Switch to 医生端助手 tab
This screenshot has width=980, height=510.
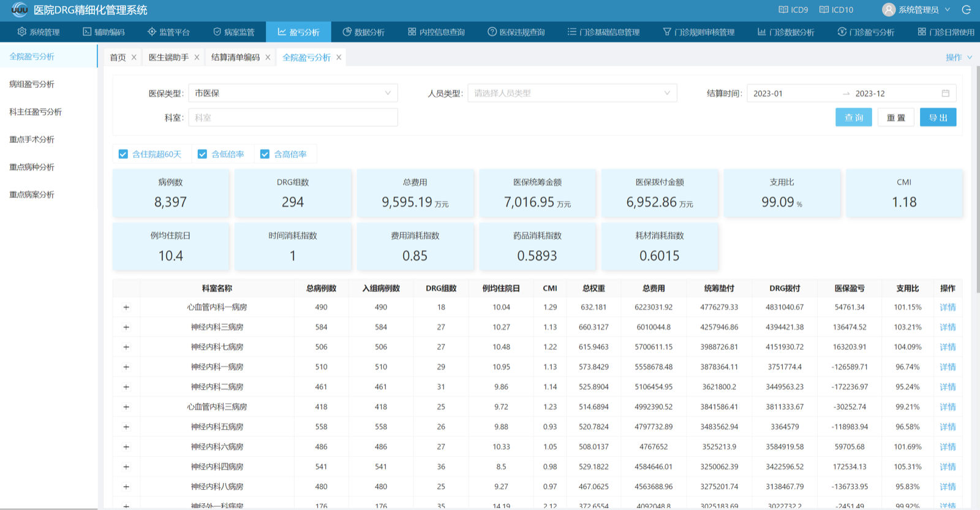168,57
